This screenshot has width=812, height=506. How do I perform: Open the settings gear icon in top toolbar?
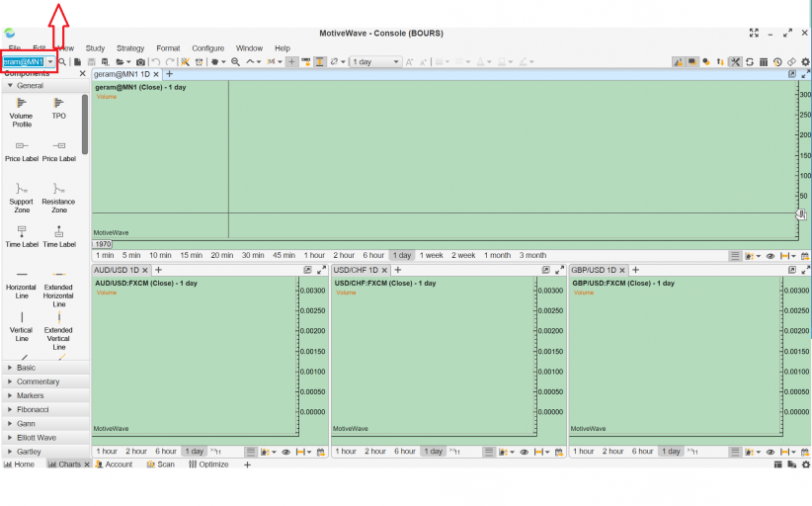[x=805, y=61]
